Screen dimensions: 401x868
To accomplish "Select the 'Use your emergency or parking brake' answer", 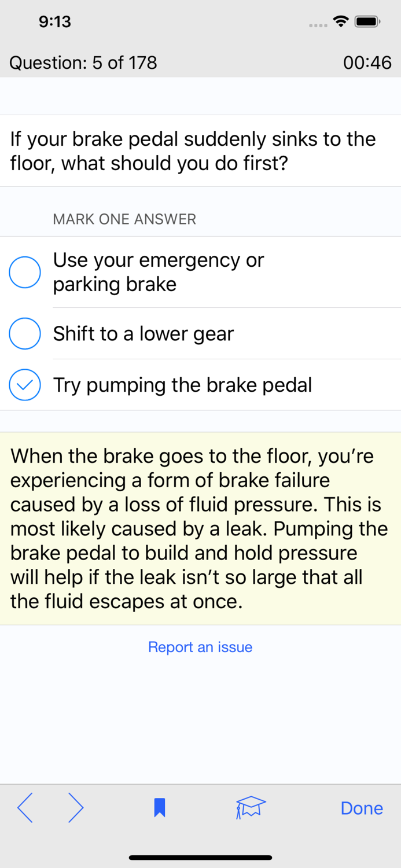I will click(x=158, y=271).
